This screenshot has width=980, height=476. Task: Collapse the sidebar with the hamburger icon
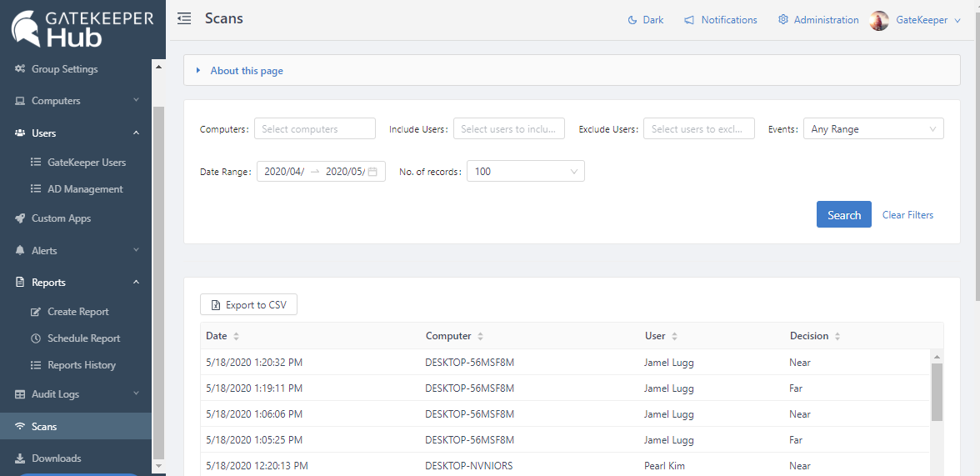pos(184,19)
